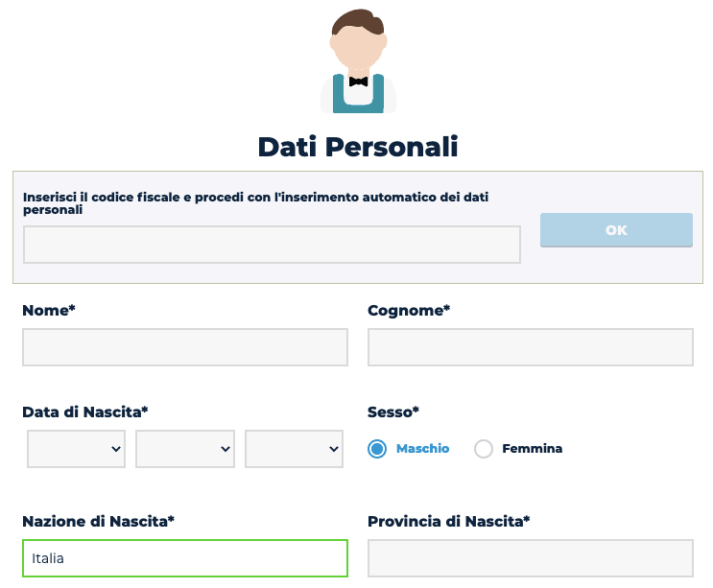Open the first birth date dropdown

(76, 449)
